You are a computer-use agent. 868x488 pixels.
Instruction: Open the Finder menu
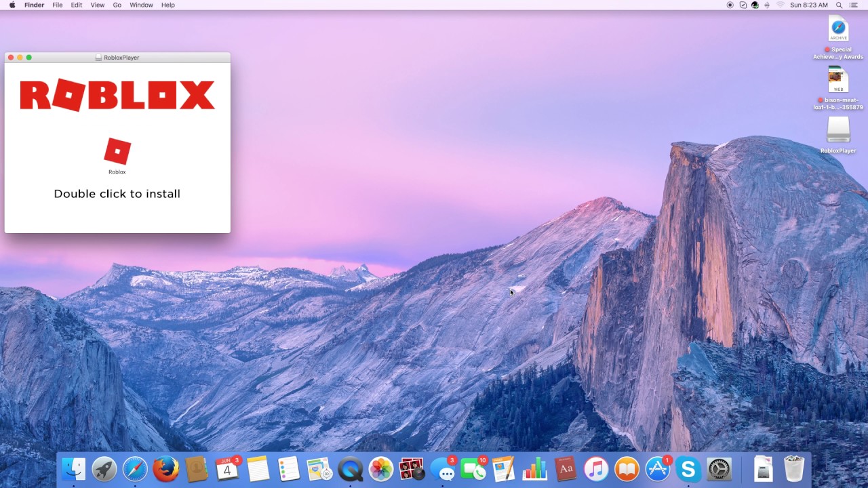coord(34,5)
